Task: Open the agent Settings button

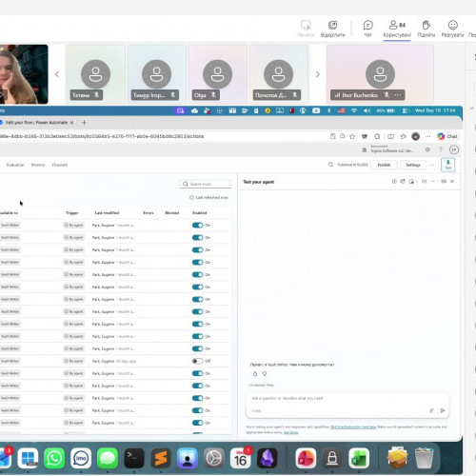Action: [412, 165]
